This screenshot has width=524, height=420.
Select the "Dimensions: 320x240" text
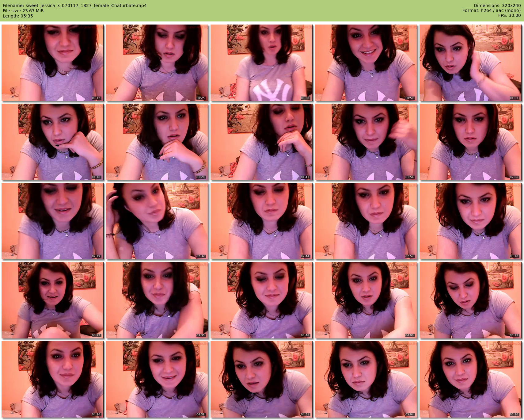pos(497,6)
